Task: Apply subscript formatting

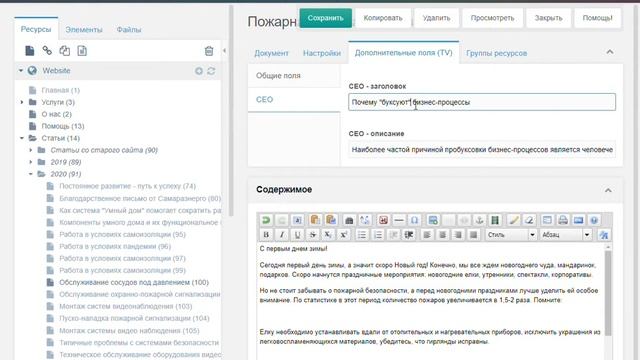Action: [328, 235]
